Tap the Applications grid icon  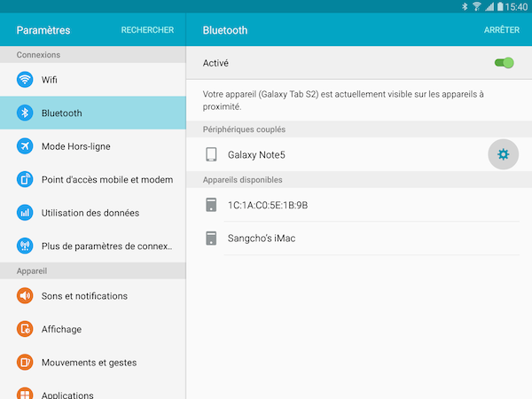coord(25,394)
